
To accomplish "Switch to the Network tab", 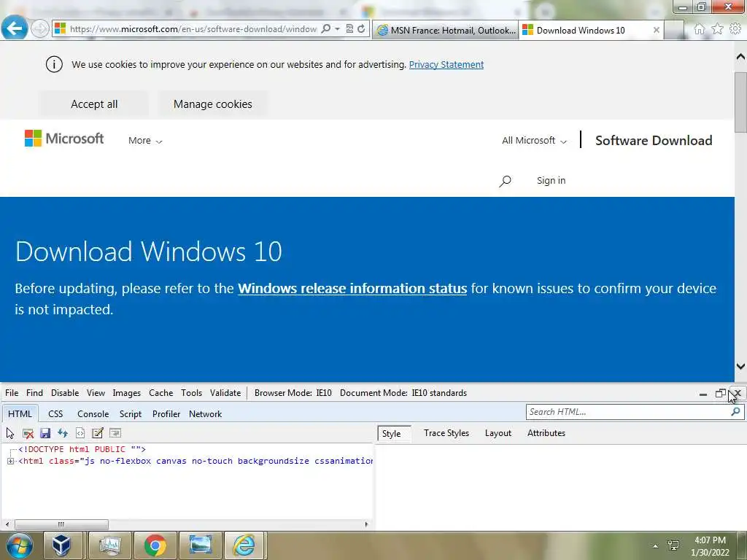I will click(205, 414).
